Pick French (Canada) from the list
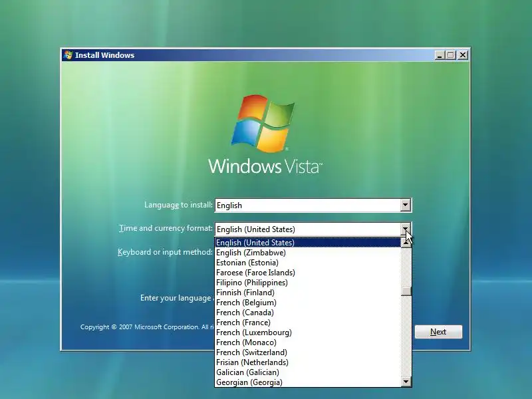532x399 pixels. pos(308,313)
